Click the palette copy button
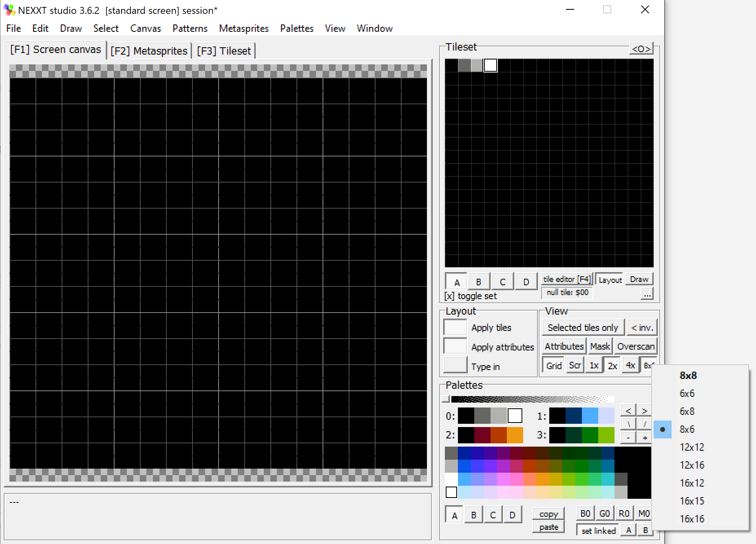Viewport: 756px width, 544px height. [548, 514]
